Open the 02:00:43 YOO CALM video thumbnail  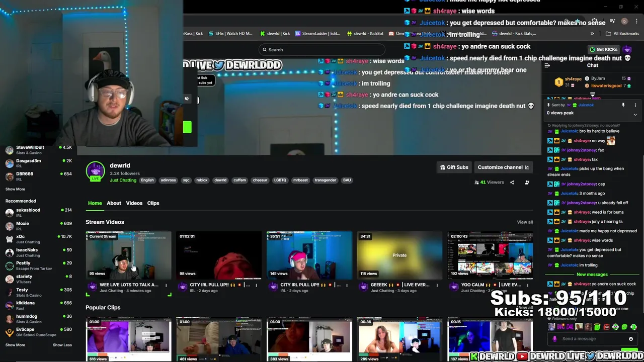coord(490,255)
